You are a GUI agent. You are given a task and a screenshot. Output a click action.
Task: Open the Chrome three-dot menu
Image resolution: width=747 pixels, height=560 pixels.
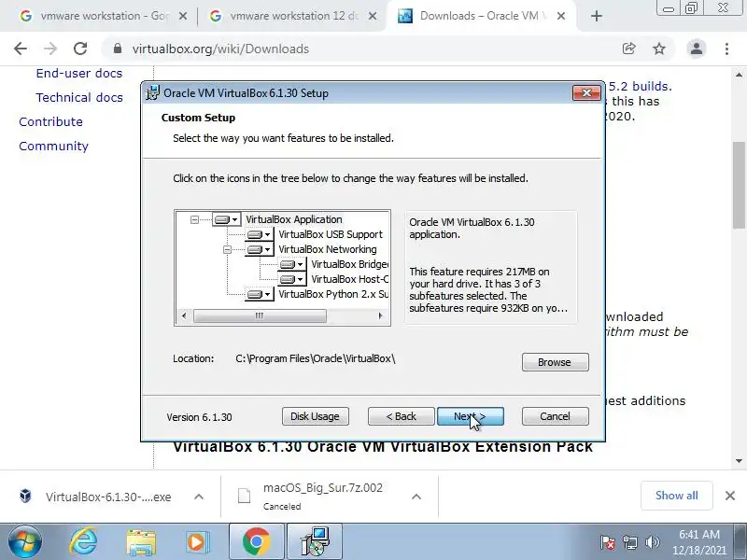coord(726,49)
